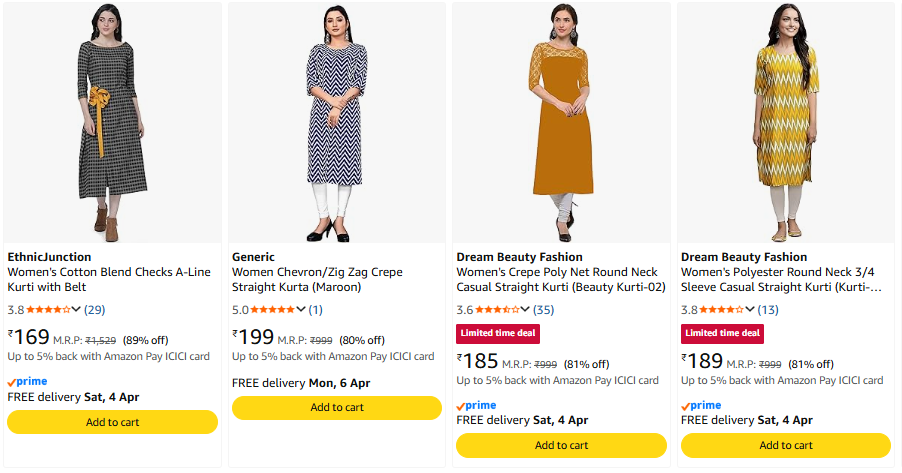Viewport: 902px width, 473px height.
Task: Expand rating dropdown for 3.8 stars EthnicJunction kurti
Action: (x=77, y=309)
